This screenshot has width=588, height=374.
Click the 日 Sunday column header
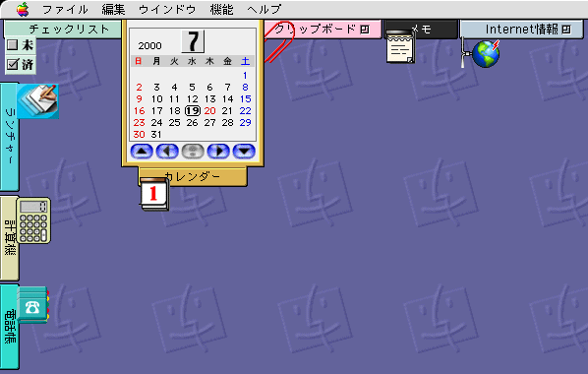(139, 61)
